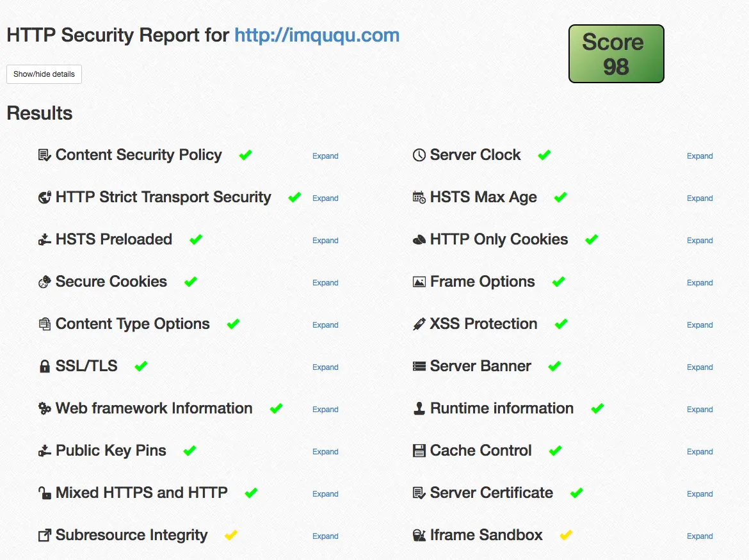Click the green Score 98 badge
Image resolution: width=749 pixels, height=560 pixels.
click(615, 54)
